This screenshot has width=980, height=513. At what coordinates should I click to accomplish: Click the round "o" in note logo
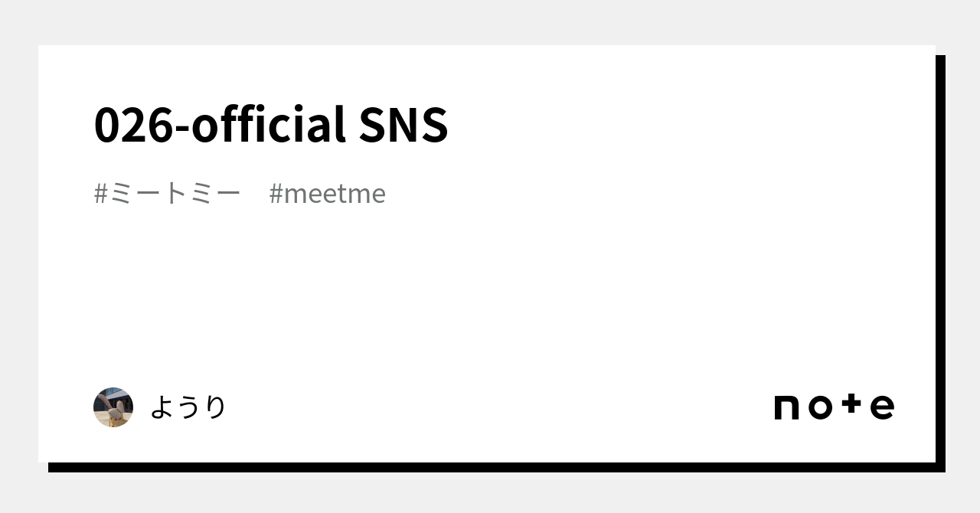pyautogui.click(x=820, y=407)
